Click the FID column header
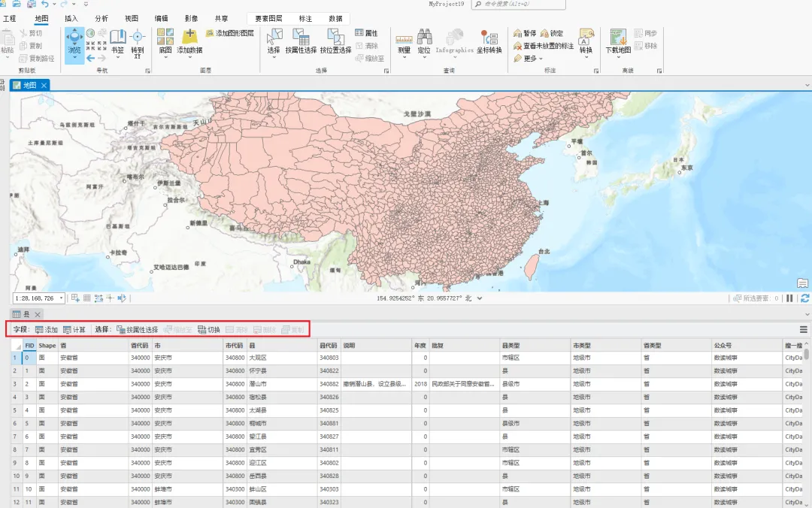 [x=29, y=346]
